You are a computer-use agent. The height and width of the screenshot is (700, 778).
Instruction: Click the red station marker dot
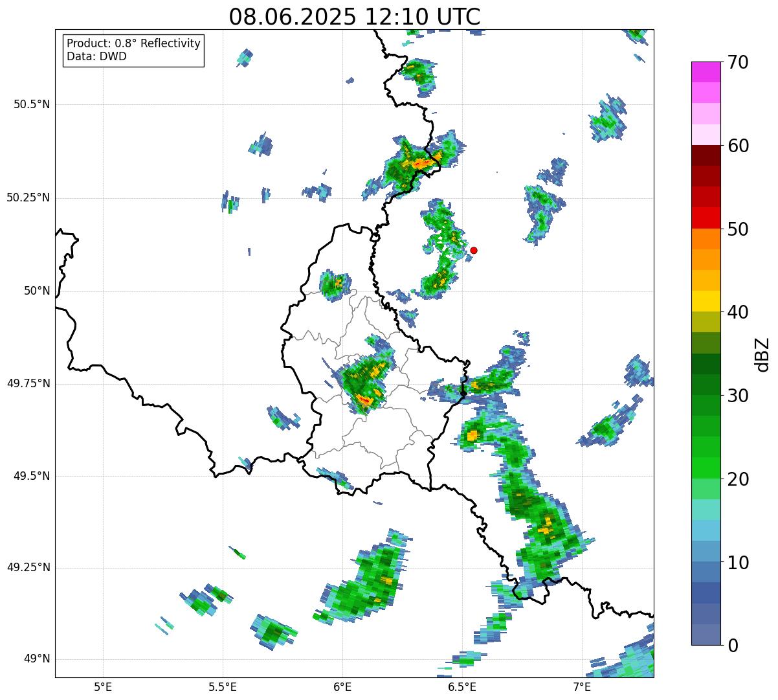(474, 250)
